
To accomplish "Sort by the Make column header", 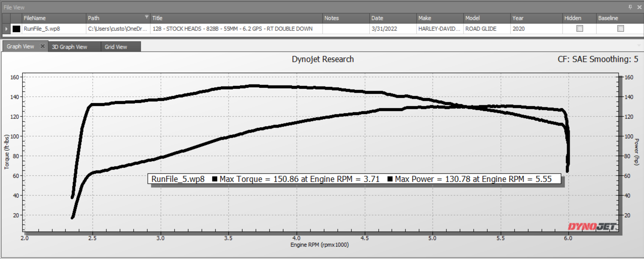I will click(x=440, y=18).
